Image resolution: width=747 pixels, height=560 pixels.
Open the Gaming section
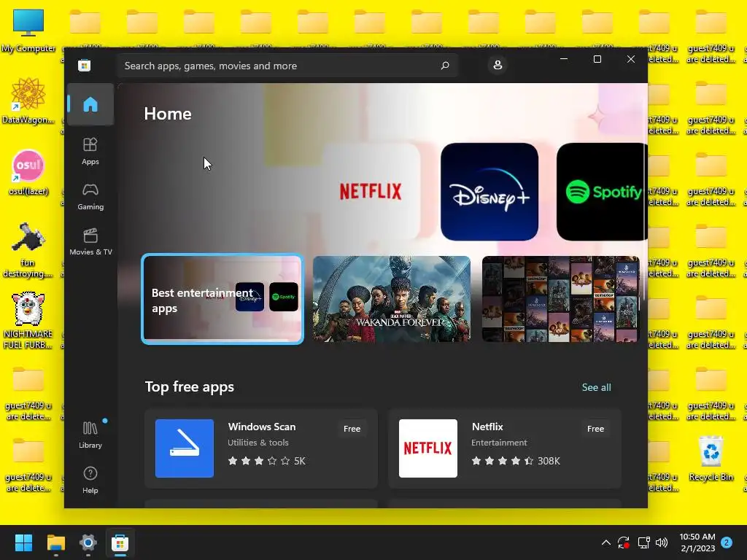pos(90,196)
